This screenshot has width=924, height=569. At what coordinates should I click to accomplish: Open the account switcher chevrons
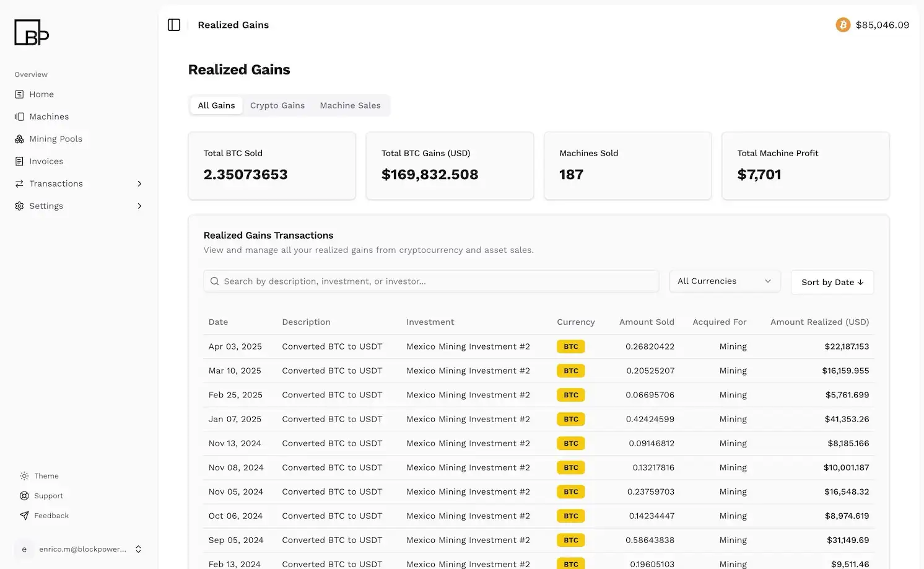138,549
